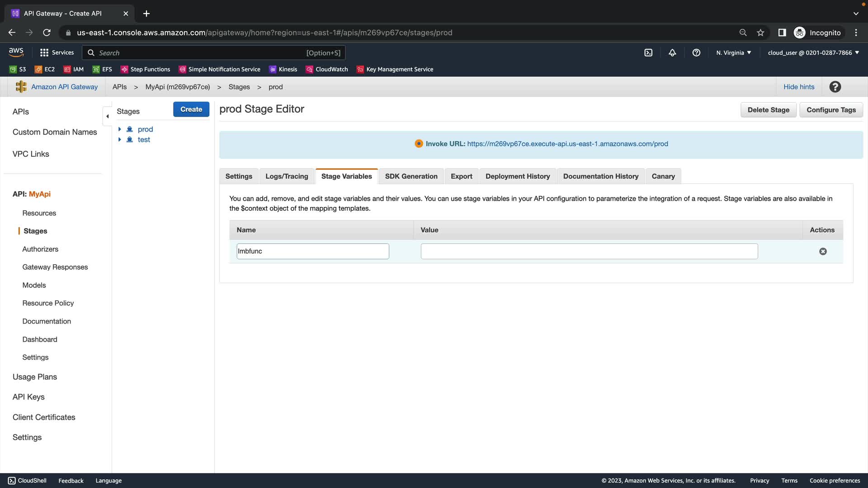Click the API Gateway help circle icon
868x488 pixels.
pos(835,87)
